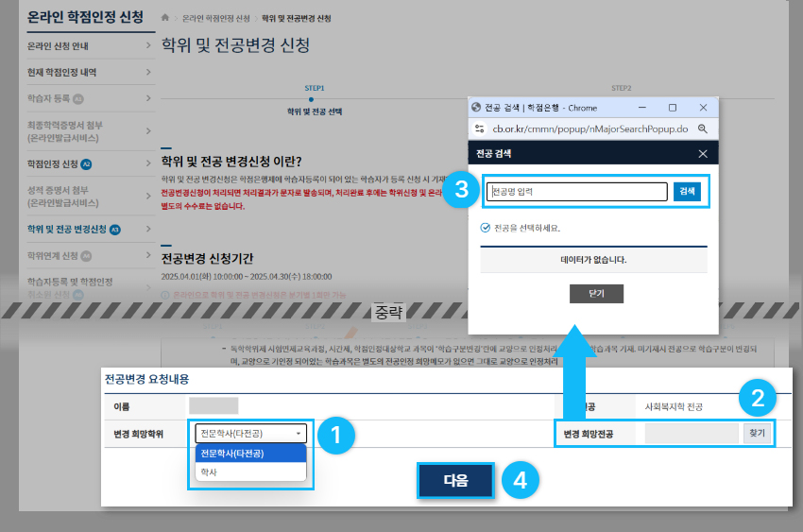Click the A1 badge beside 학습자 등록
The image size is (803, 532).
(77, 99)
